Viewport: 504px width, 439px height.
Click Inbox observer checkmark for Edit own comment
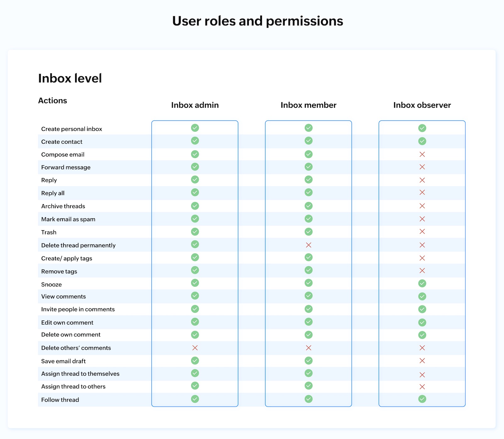(422, 322)
